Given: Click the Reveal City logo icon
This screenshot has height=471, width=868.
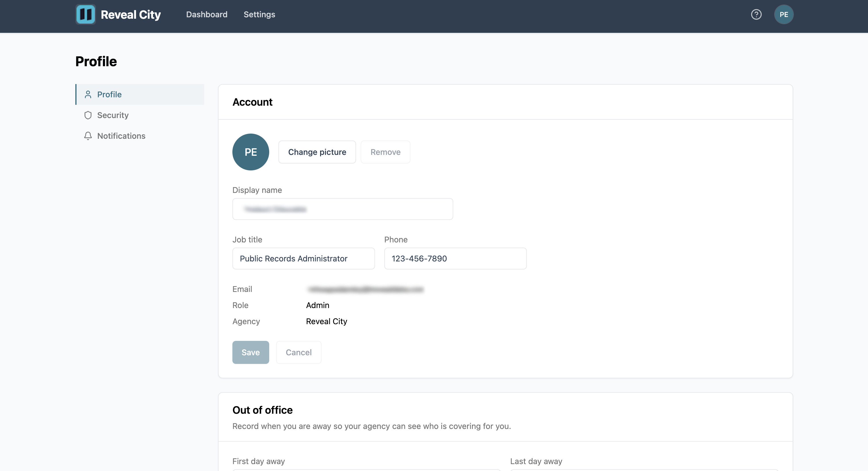Looking at the screenshot, I should (86, 14).
